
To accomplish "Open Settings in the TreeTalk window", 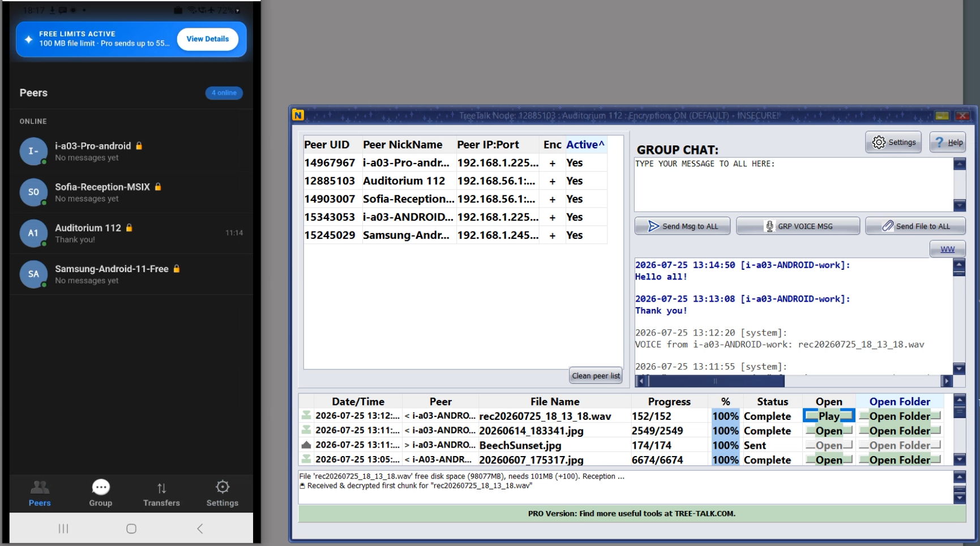I will coord(893,142).
